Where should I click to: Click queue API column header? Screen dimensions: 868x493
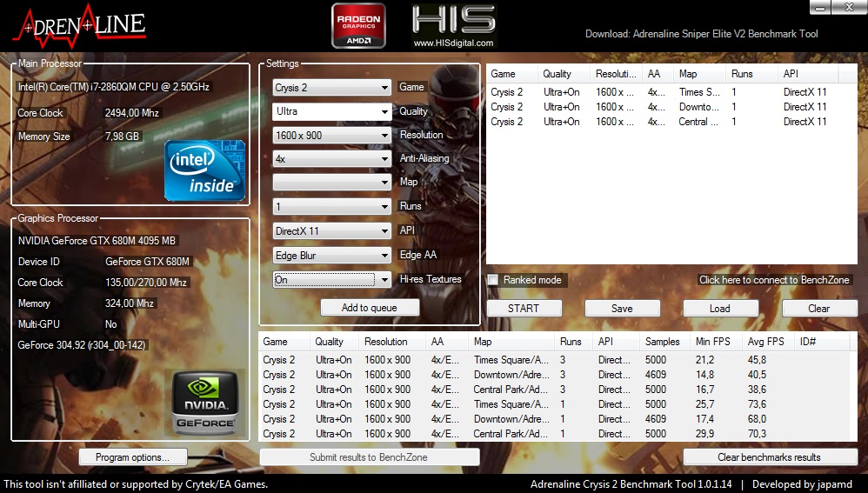[808, 74]
